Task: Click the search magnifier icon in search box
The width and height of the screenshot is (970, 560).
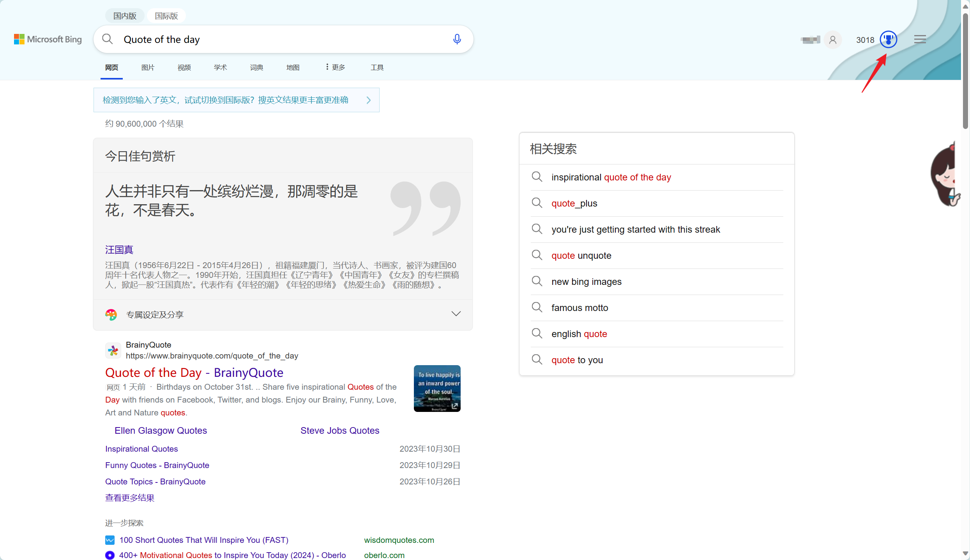Action: (108, 39)
